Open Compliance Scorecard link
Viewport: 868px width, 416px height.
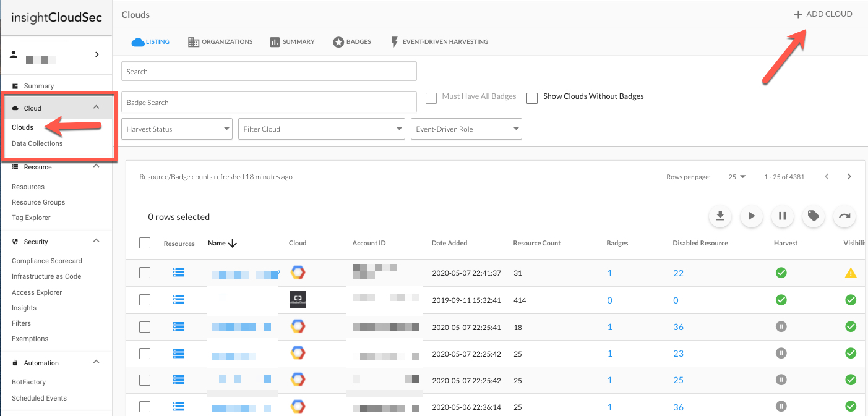(47, 261)
